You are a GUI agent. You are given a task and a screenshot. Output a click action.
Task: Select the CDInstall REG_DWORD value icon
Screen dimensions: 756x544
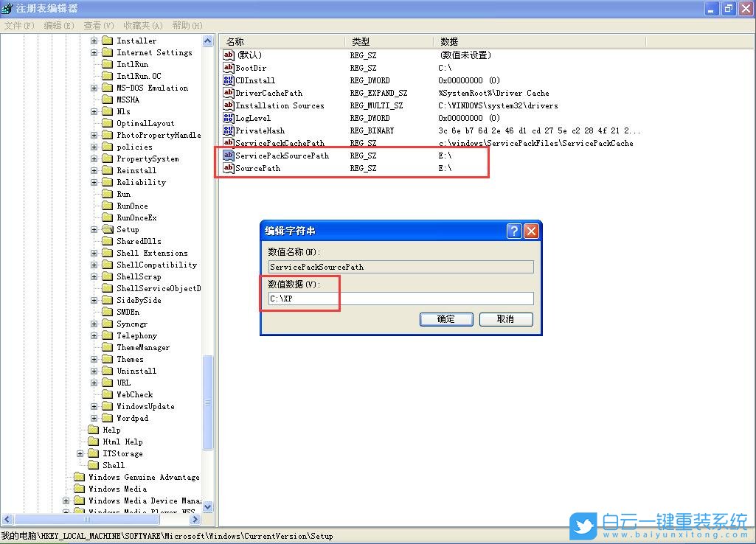click(227, 80)
